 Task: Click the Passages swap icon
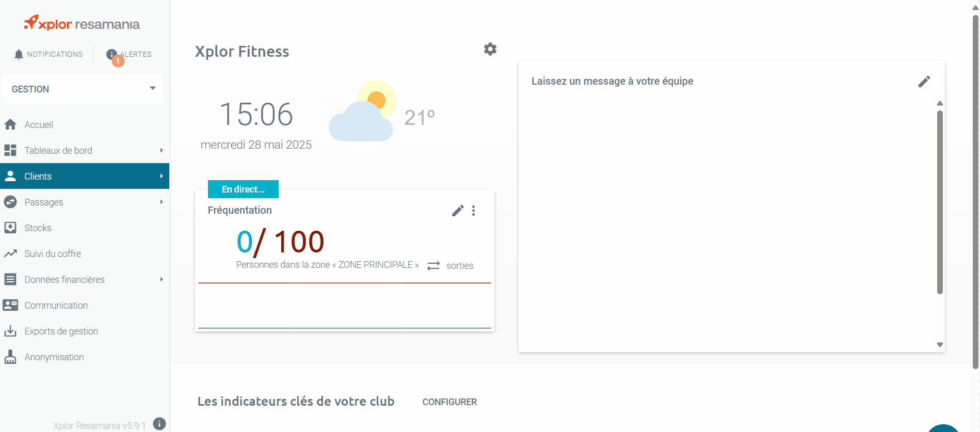(x=10, y=202)
